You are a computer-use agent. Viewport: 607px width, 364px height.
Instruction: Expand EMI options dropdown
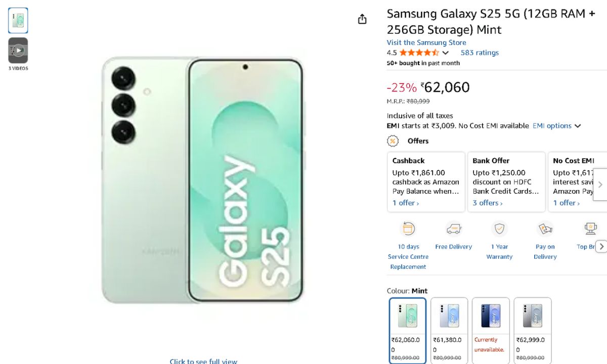coord(557,126)
